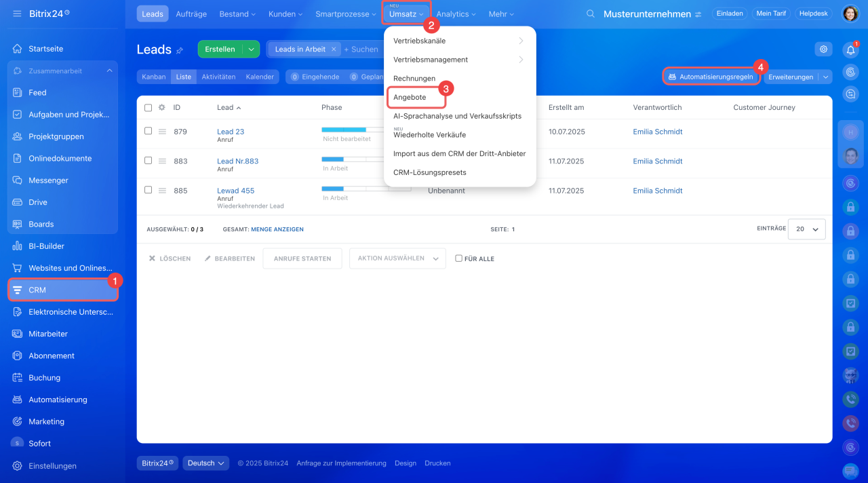
Task: Select all leads with the header checkbox
Action: (x=149, y=107)
